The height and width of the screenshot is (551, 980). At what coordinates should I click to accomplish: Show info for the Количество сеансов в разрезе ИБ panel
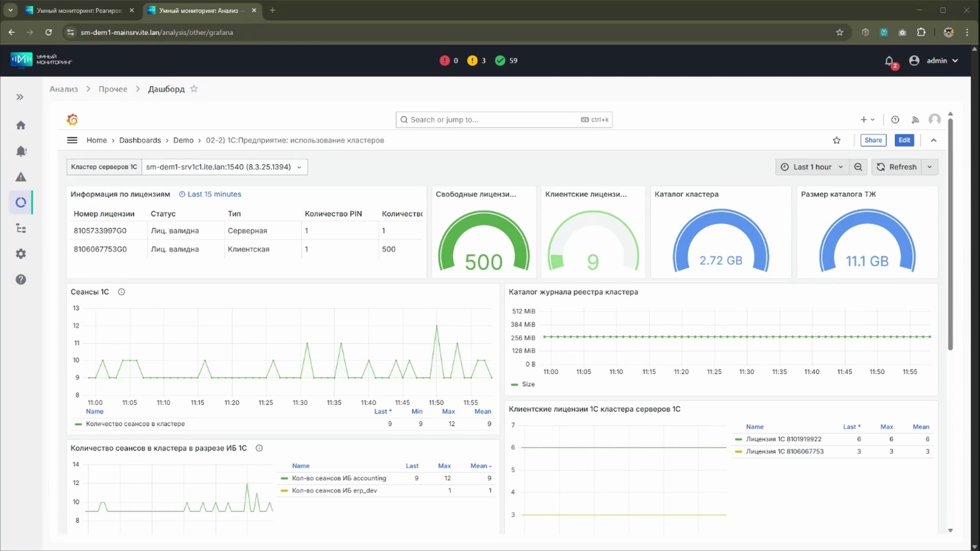click(259, 448)
